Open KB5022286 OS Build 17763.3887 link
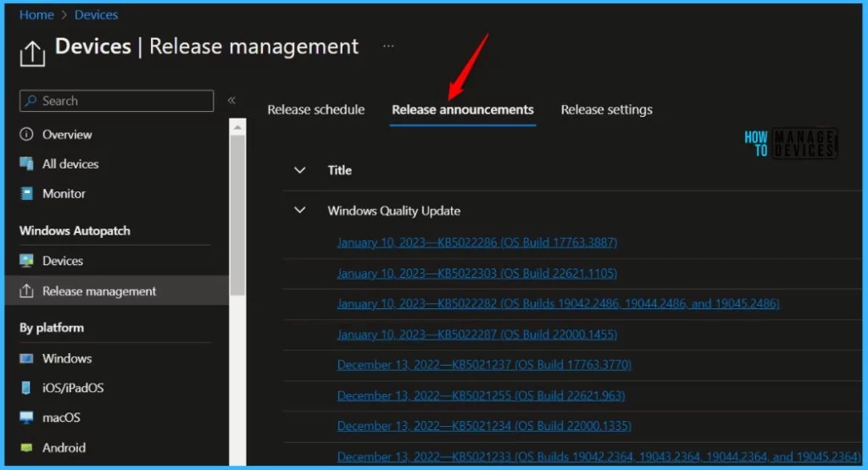 476,242
